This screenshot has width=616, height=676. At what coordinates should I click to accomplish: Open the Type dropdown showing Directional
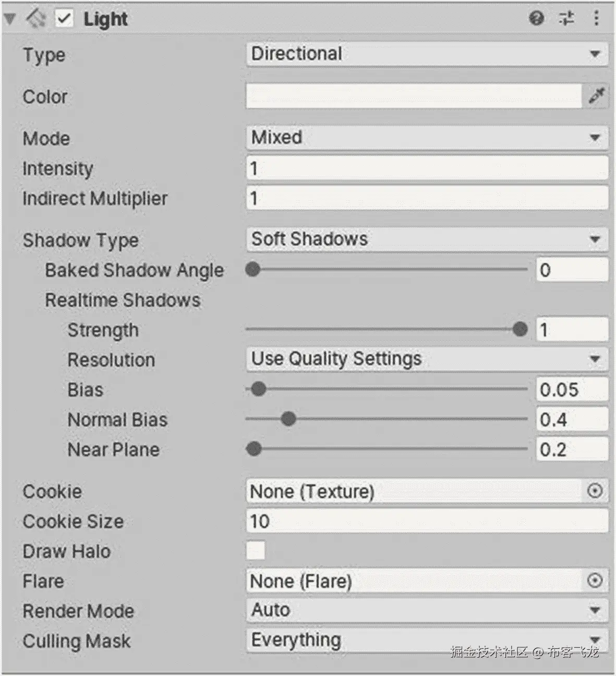coord(427,54)
